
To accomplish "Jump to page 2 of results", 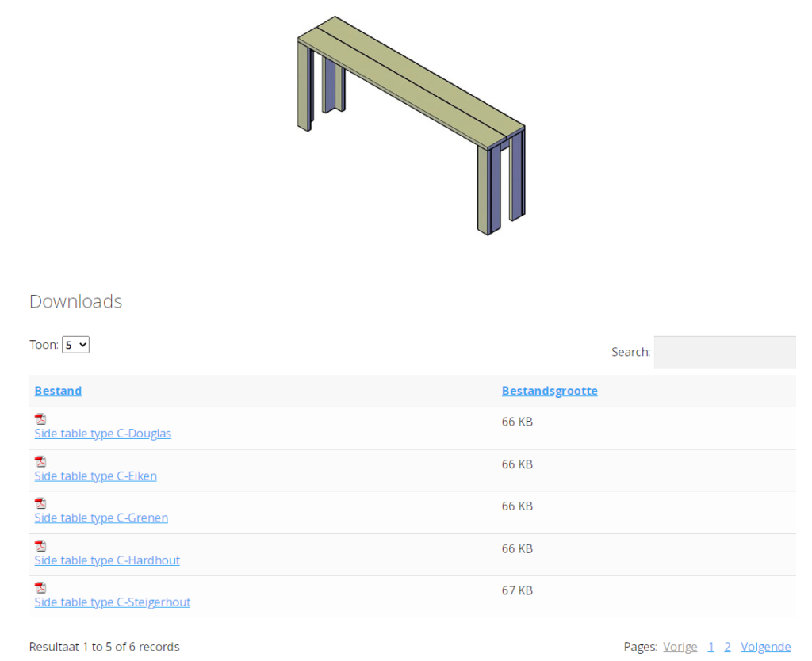I will click(727, 647).
